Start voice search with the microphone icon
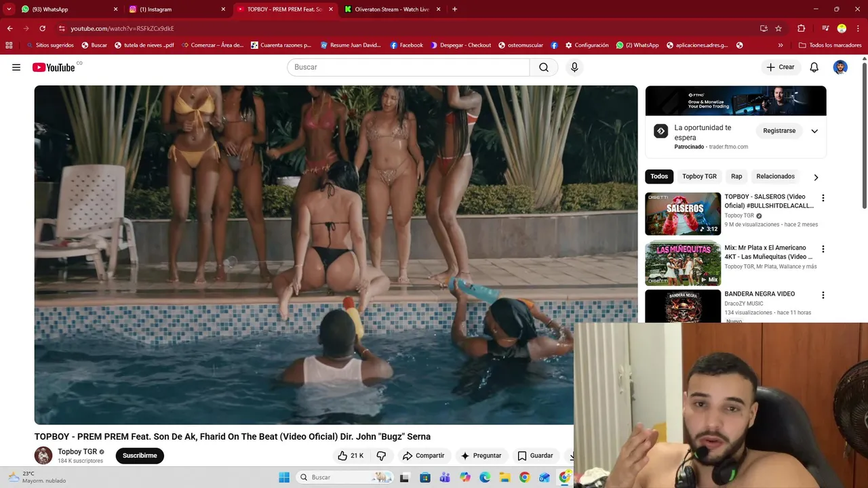This screenshot has height=488, width=868. (574, 67)
